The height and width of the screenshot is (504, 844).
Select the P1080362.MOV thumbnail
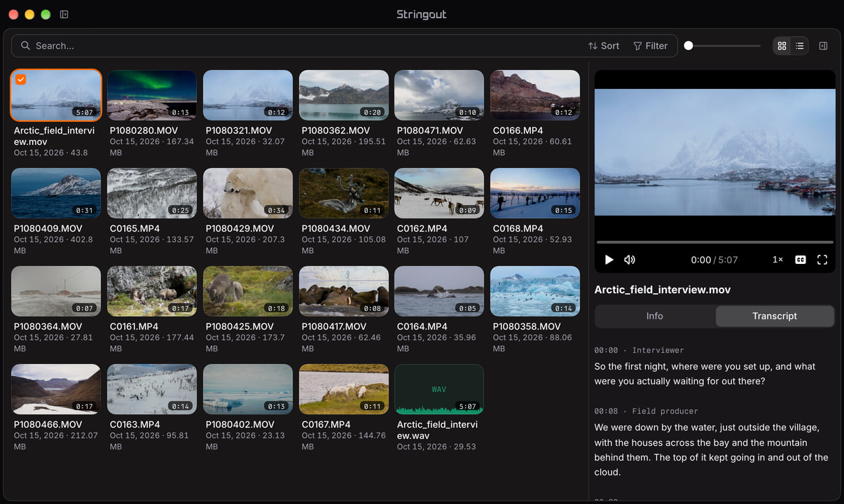click(344, 95)
